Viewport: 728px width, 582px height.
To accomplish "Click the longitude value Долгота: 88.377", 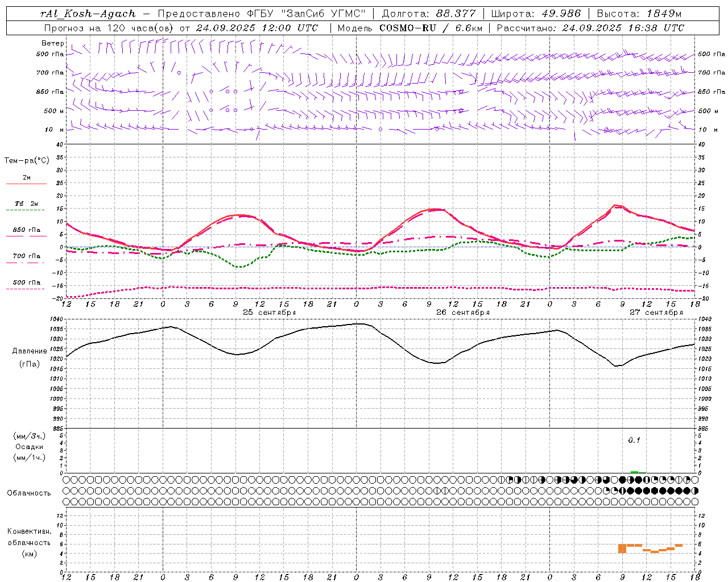I will point(429,14).
